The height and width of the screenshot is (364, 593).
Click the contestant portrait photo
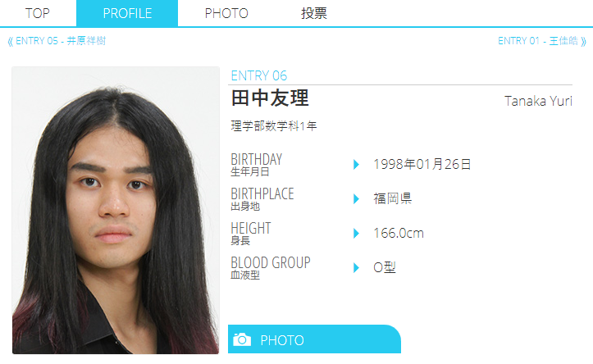coord(116,210)
